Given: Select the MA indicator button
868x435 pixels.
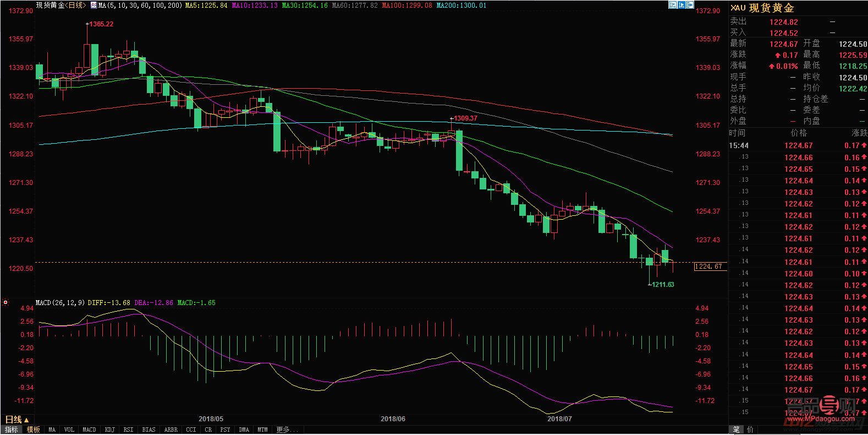Looking at the screenshot, I should point(52,429).
